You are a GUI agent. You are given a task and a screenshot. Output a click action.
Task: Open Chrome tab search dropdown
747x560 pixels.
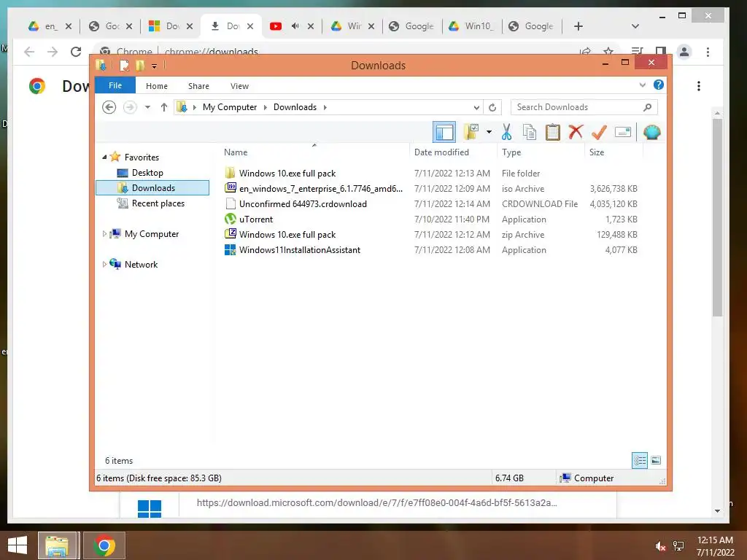635,26
